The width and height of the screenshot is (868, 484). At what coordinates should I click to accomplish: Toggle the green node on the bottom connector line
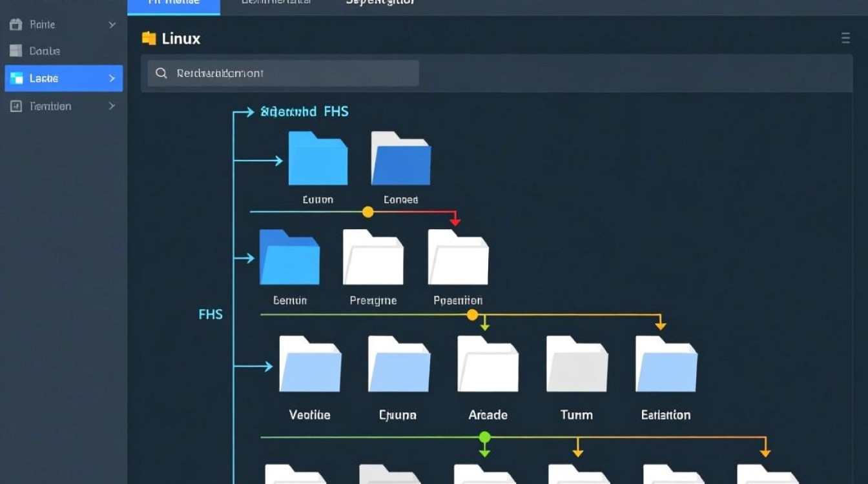point(485,438)
